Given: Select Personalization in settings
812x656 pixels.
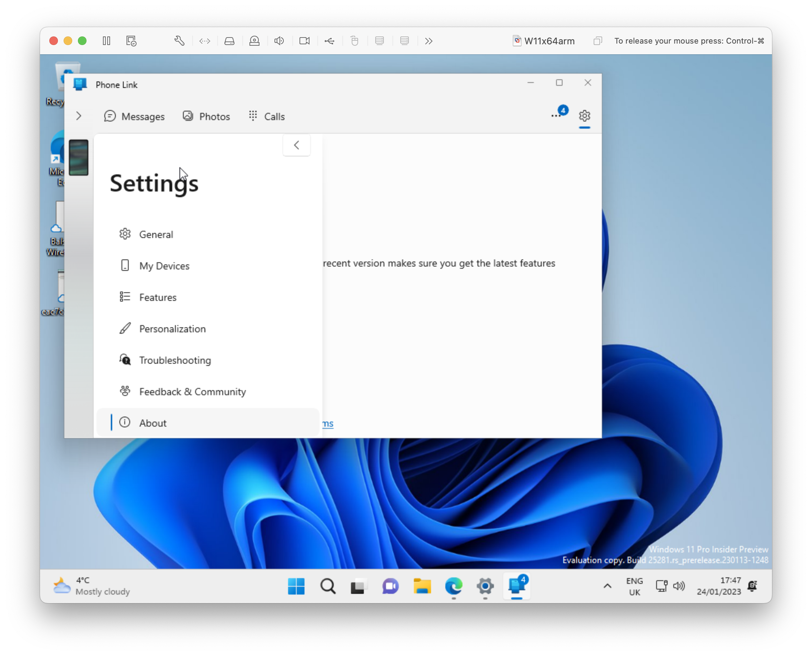Looking at the screenshot, I should pos(172,329).
